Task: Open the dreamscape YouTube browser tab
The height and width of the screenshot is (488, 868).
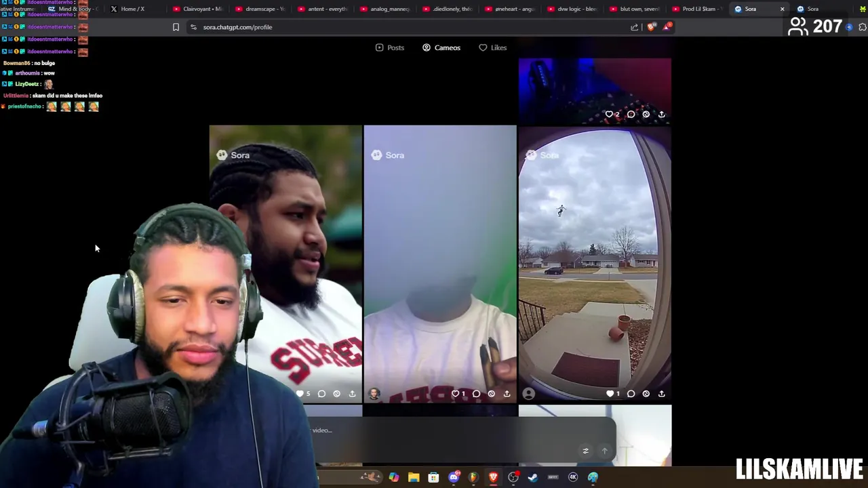Action: click(260, 9)
